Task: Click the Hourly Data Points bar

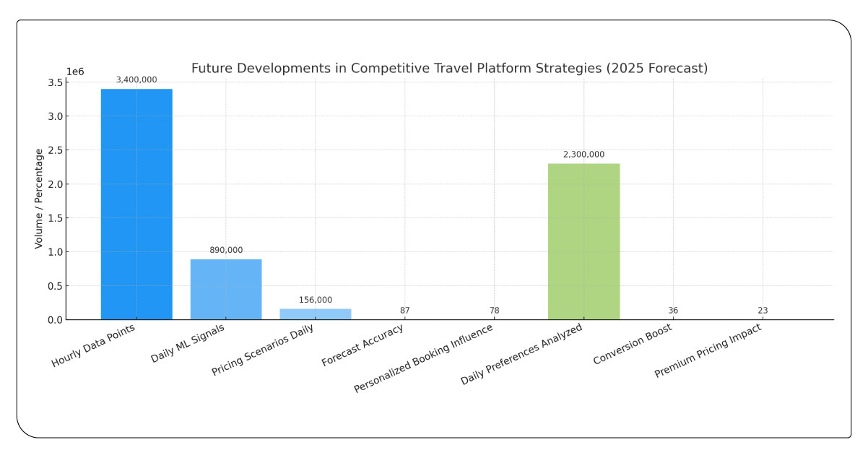Action: (136, 202)
